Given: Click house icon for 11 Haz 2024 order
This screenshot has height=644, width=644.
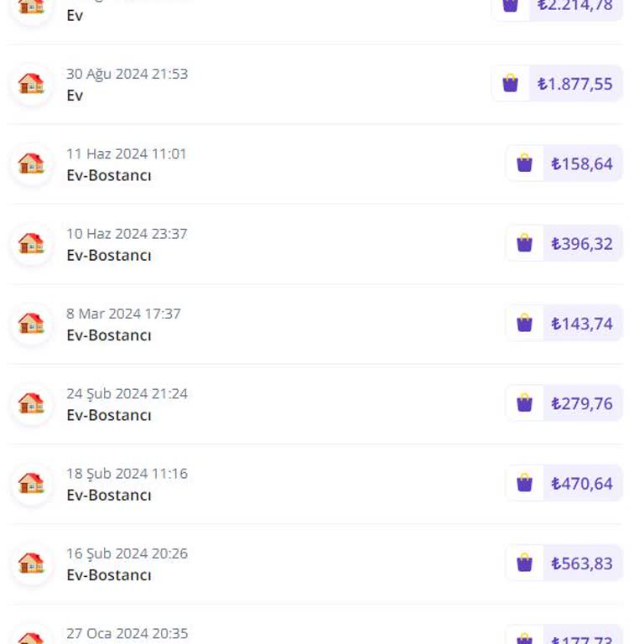Looking at the screenshot, I should point(31,164).
